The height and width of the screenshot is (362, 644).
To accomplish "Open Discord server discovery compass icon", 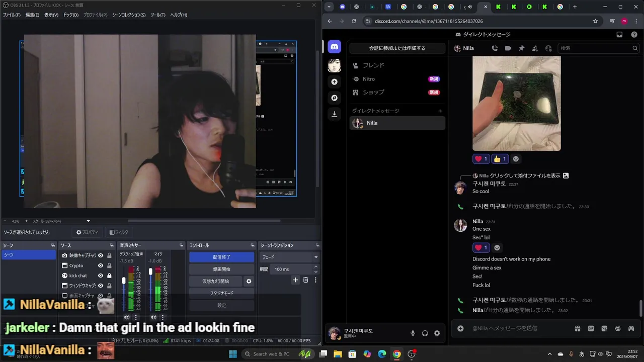I will click(x=335, y=98).
